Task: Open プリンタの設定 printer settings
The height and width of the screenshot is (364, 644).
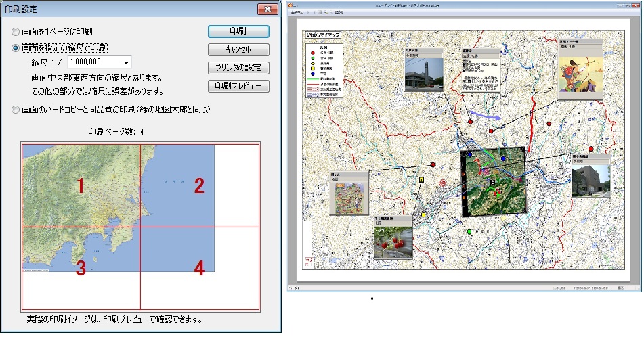Action: 238,68
